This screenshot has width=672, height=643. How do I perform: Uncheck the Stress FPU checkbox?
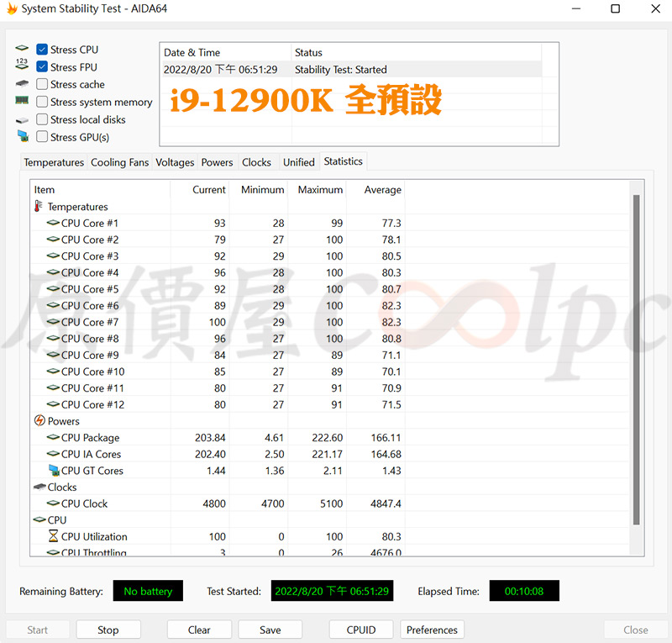[42, 66]
